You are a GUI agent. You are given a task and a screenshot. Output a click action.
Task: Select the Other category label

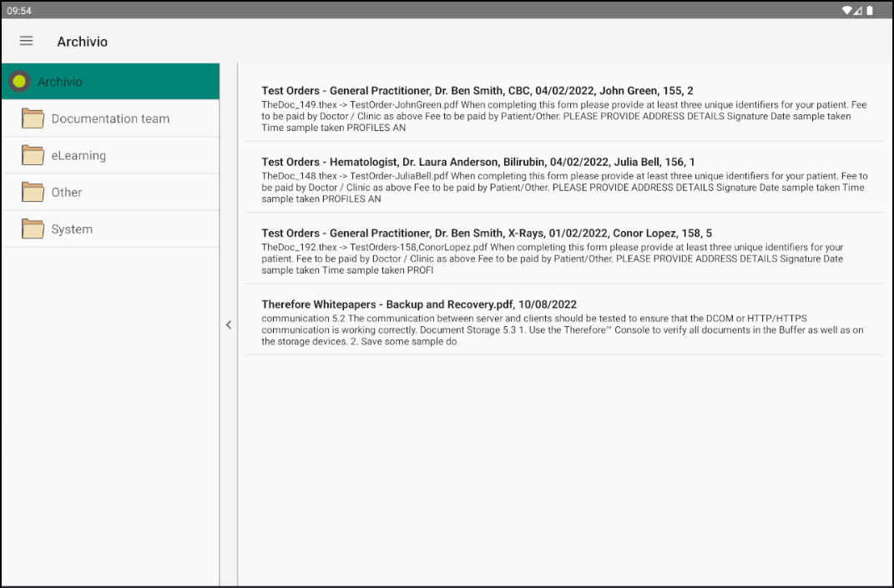[67, 192]
